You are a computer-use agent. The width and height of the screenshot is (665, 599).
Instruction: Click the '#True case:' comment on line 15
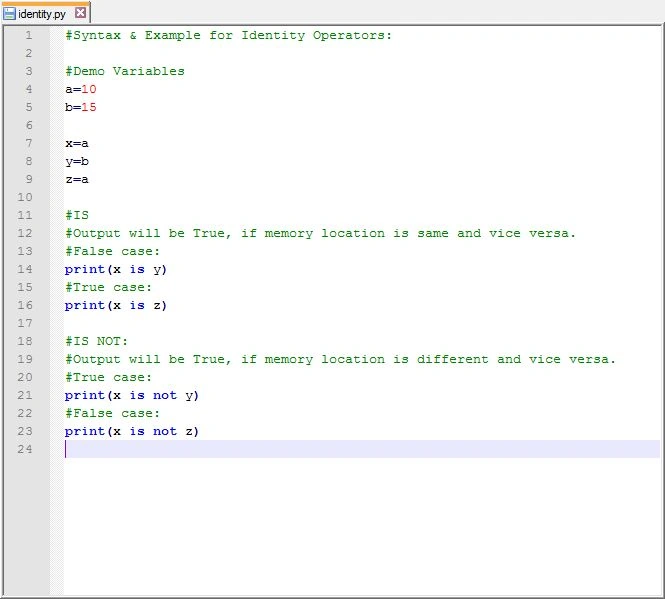(x=108, y=287)
